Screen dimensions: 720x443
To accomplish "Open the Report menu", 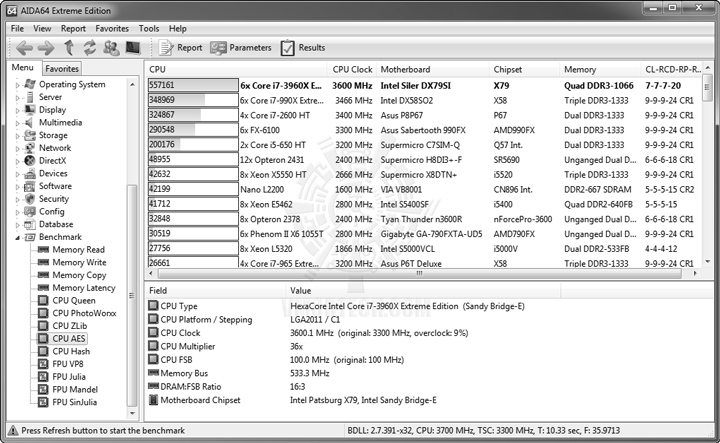I will pyautogui.click(x=73, y=28).
